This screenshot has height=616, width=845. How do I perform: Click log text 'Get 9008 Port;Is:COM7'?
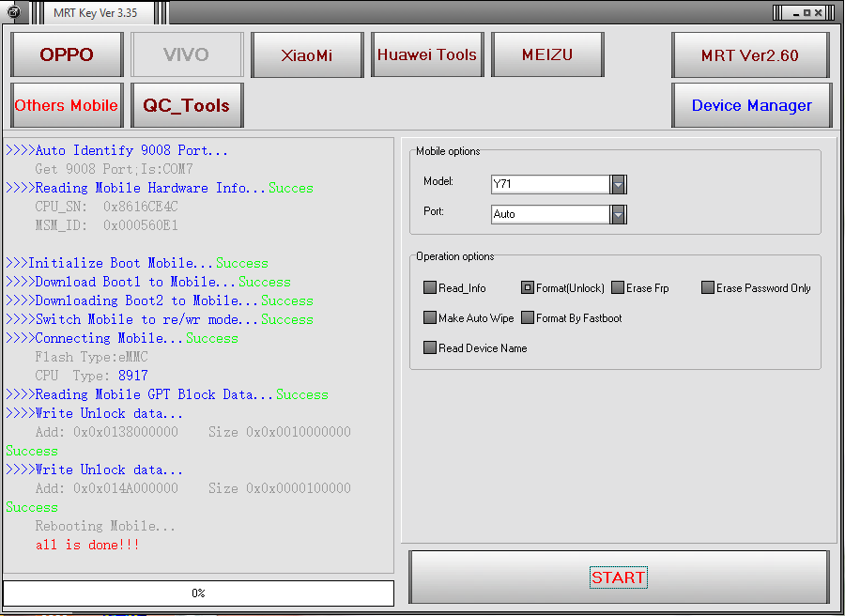pos(114,169)
